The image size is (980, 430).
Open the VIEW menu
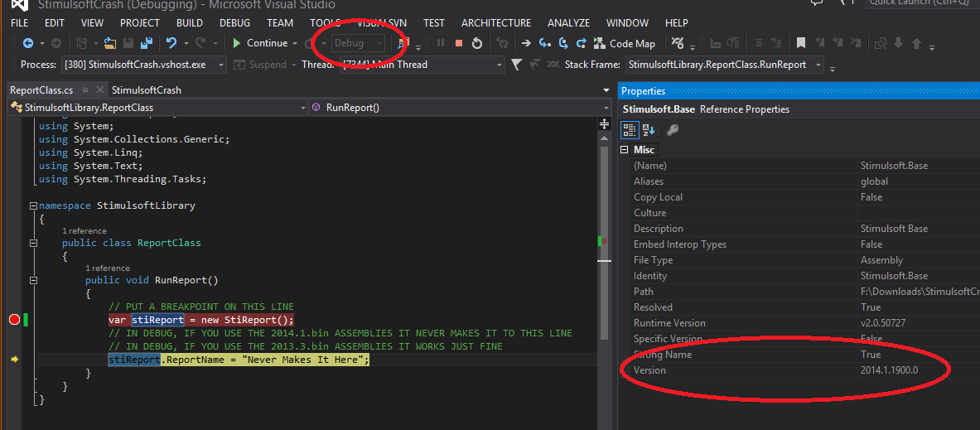(x=92, y=23)
